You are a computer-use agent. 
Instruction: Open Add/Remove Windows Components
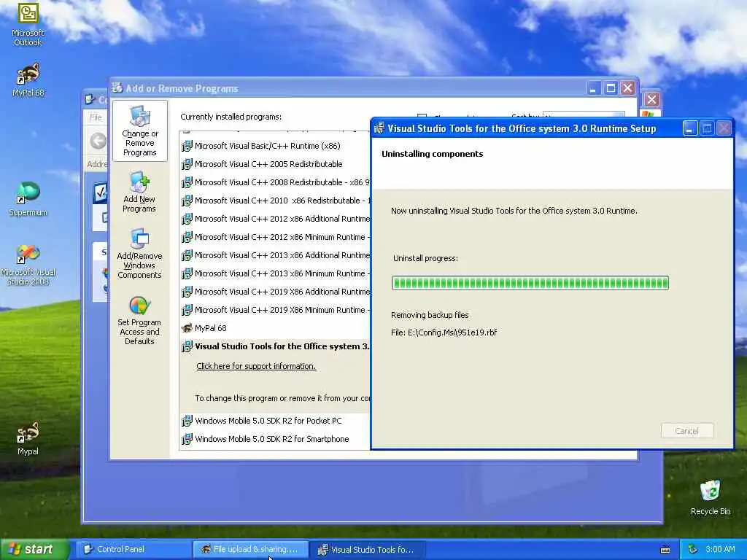[139, 253]
